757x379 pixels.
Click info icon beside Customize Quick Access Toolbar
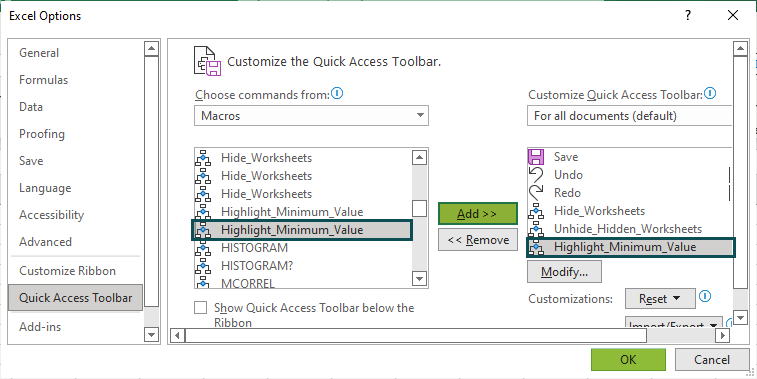click(711, 93)
